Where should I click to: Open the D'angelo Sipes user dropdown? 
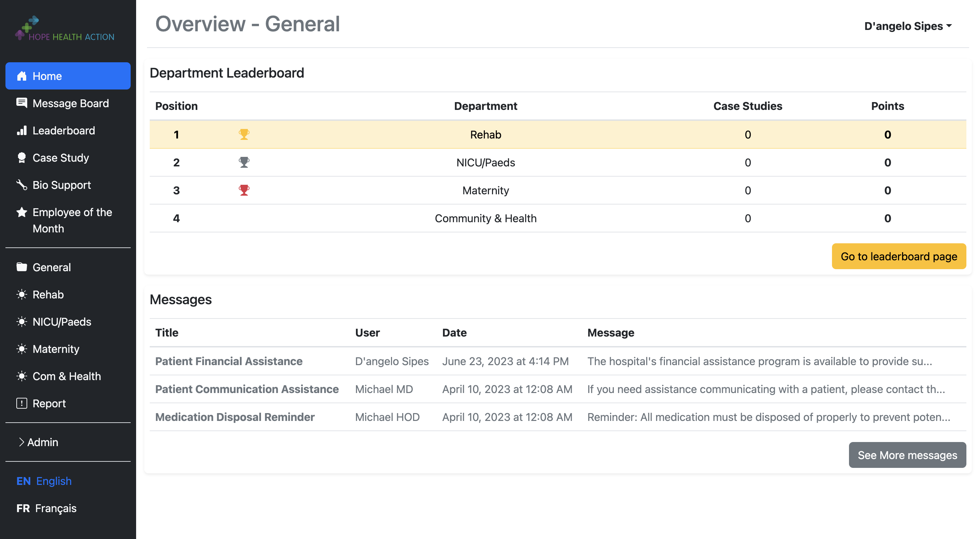[x=907, y=26]
